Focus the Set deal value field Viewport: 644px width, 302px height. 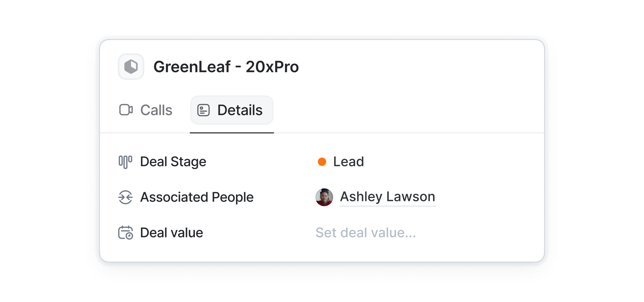pyautogui.click(x=365, y=233)
